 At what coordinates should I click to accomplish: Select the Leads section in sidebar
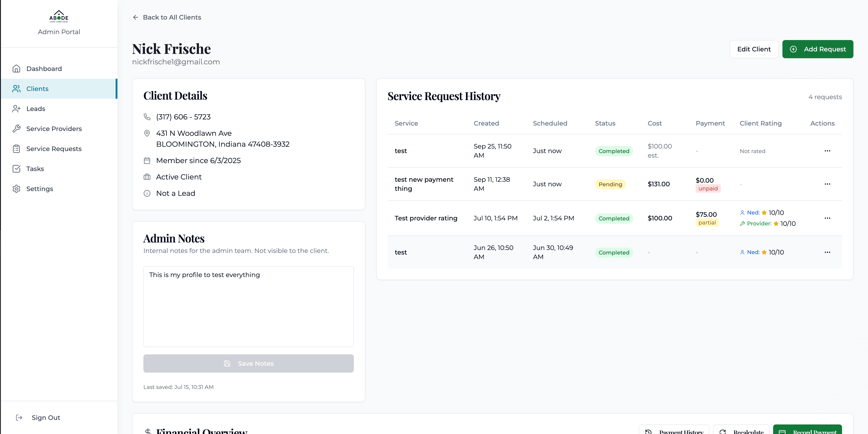tap(36, 108)
